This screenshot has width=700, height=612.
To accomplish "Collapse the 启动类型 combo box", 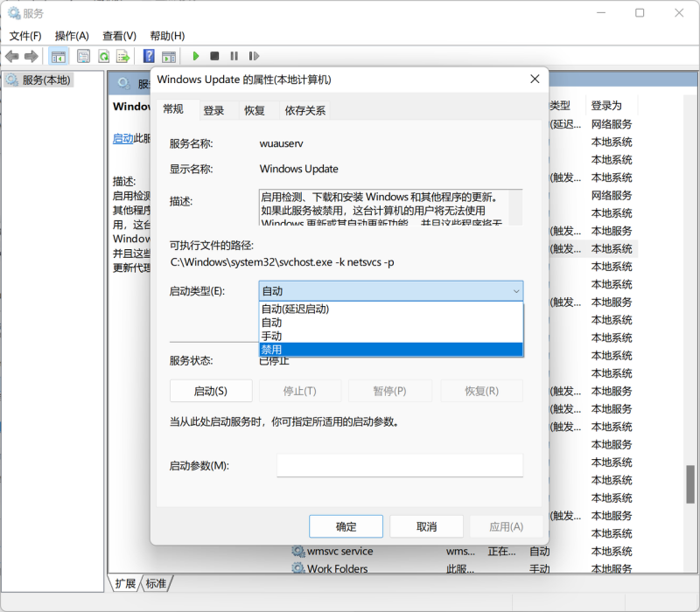I will 391,291.
